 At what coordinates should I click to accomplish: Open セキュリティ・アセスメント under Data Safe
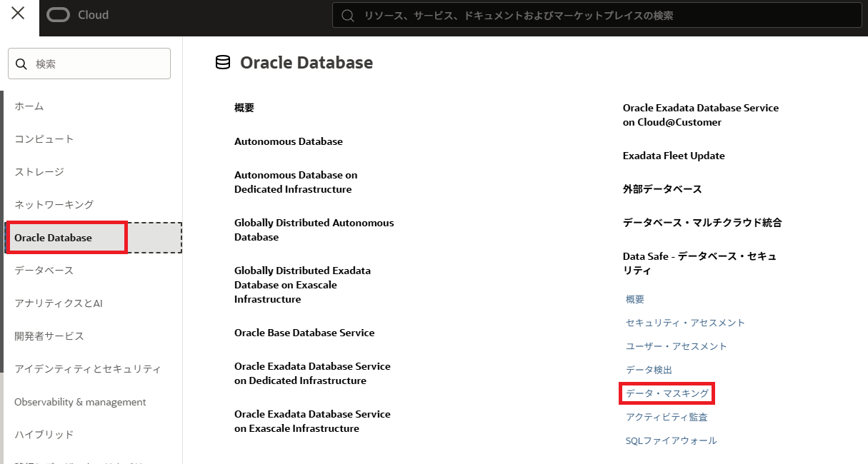click(685, 323)
